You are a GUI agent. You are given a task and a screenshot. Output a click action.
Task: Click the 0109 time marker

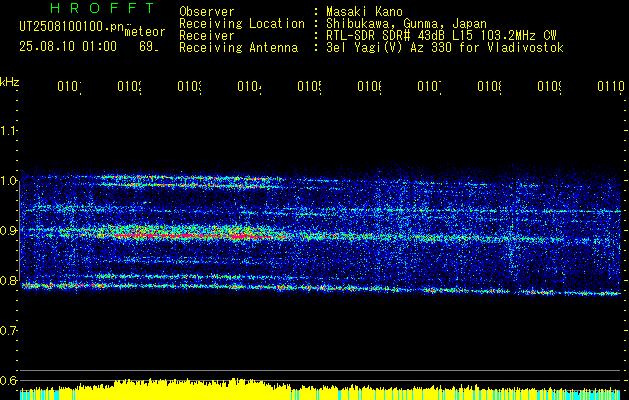[x=550, y=87]
